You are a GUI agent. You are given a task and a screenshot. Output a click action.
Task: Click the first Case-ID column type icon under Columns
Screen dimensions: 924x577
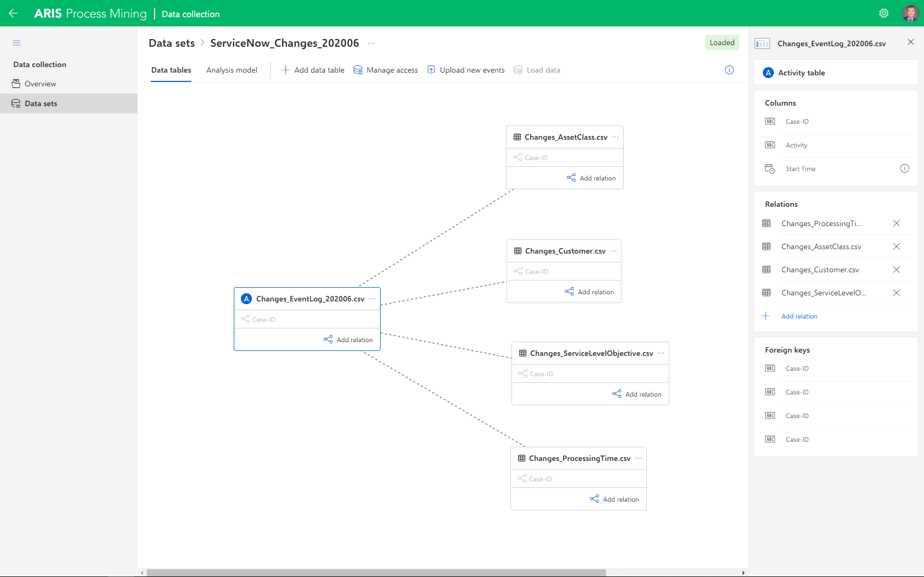770,122
